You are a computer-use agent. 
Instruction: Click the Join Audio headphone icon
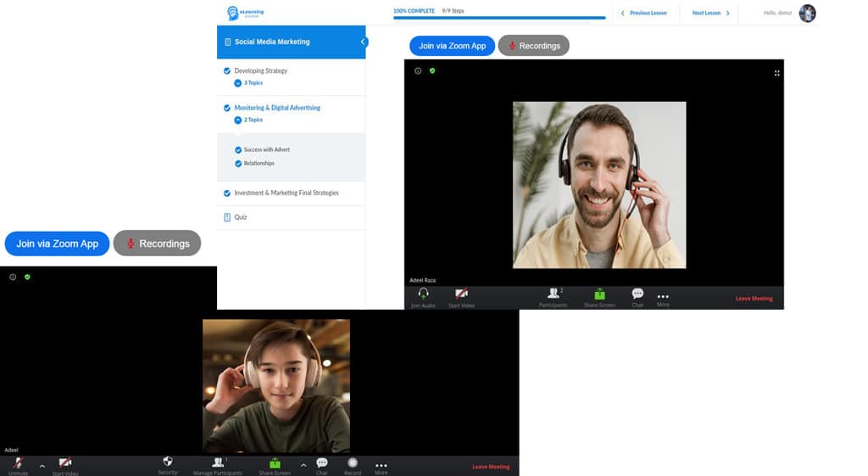(423, 294)
